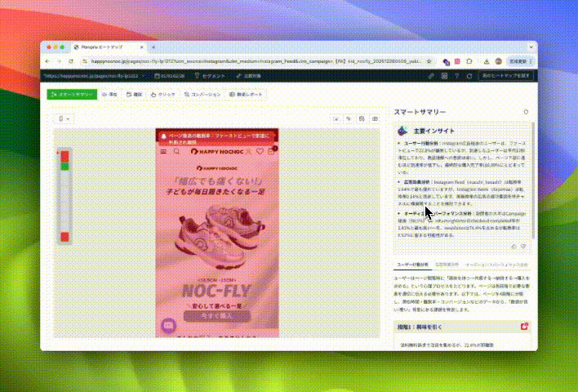Viewport: 578px width, 392px height.
Task: Click the red icon on 段階1 card
Action: (x=523, y=327)
